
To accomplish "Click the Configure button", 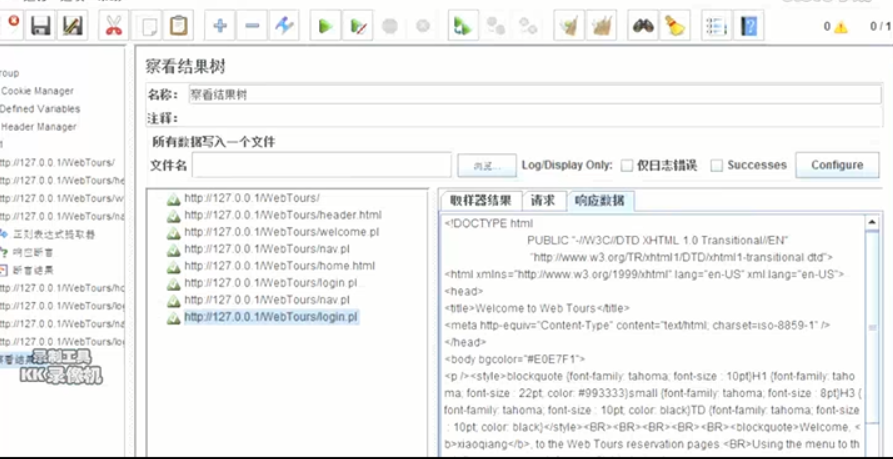I will [x=837, y=165].
